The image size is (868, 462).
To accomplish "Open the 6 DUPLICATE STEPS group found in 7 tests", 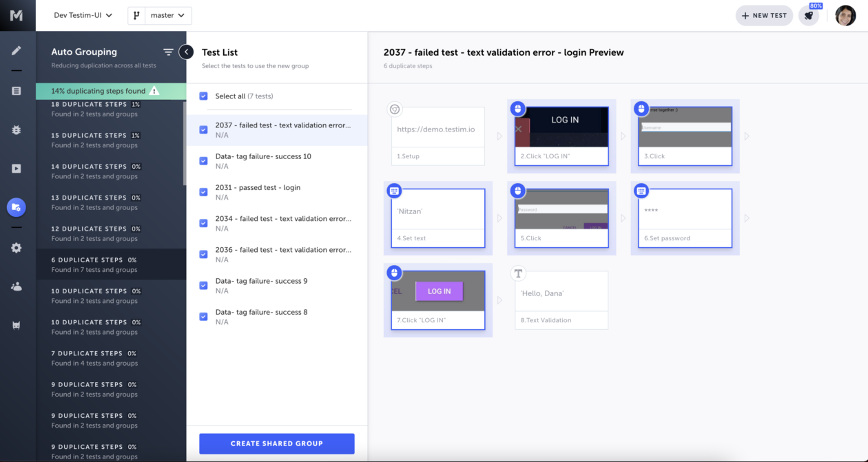I will [110, 264].
